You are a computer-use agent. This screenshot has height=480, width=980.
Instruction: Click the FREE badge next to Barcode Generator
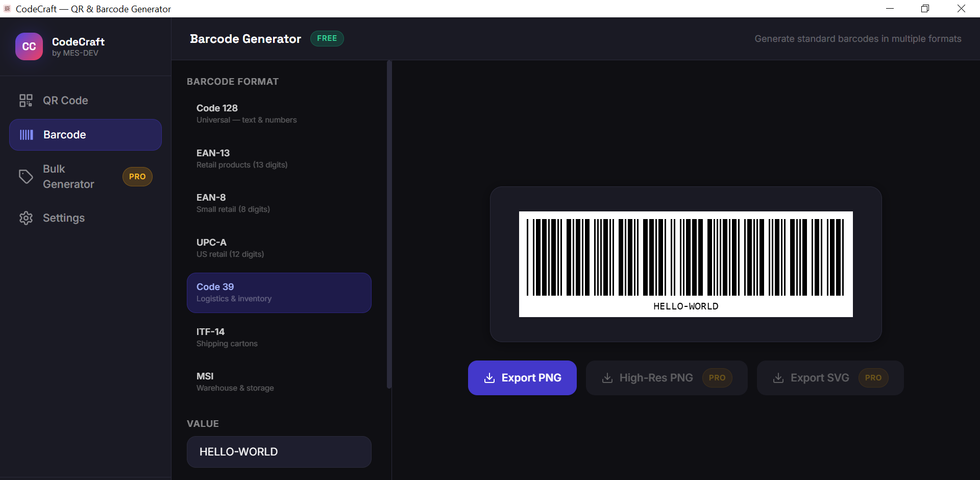327,39
